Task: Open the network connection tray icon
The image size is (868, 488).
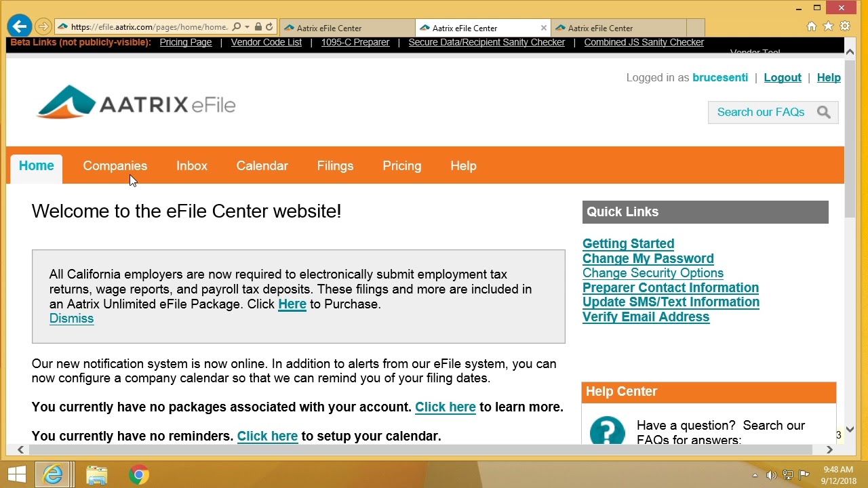Action: (788, 475)
